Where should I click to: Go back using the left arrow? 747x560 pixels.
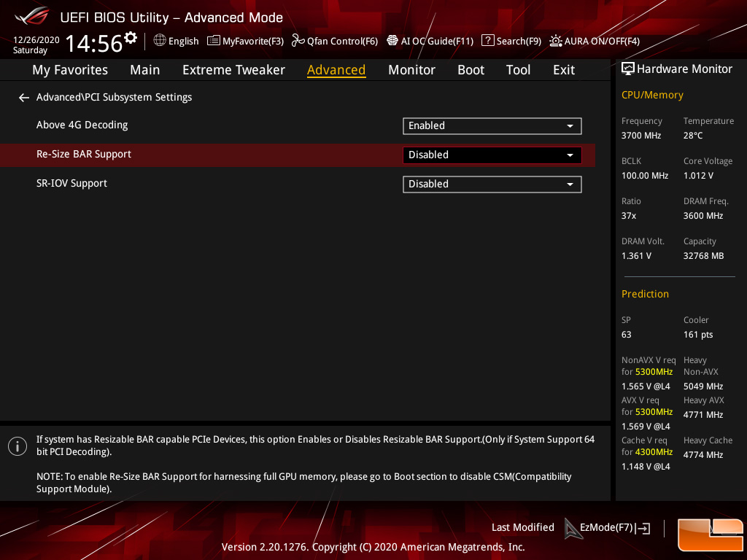tap(24, 98)
